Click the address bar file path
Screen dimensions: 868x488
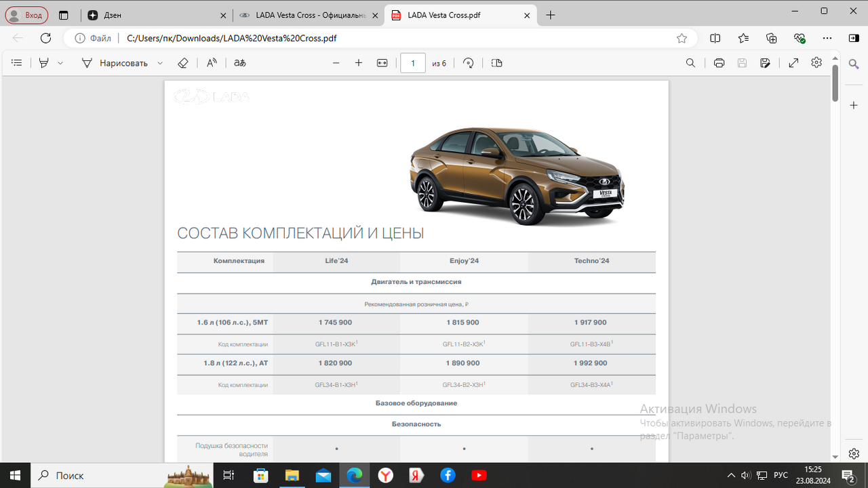point(232,38)
